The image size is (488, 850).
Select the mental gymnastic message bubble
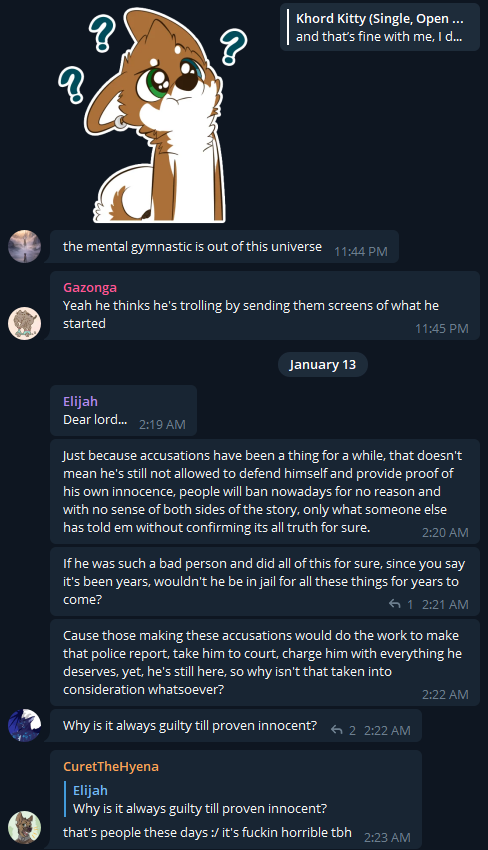pyautogui.click(x=224, y=247)
